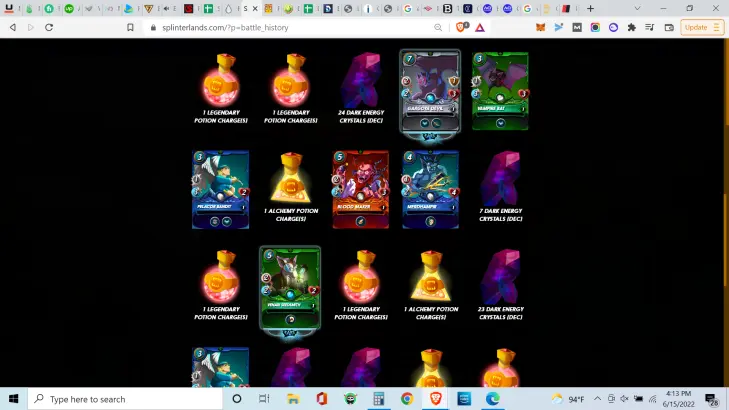Screen dimensions: 729x410
Task: Open a new browser tab
Action: pyautogui.click(x=590, y=8)
